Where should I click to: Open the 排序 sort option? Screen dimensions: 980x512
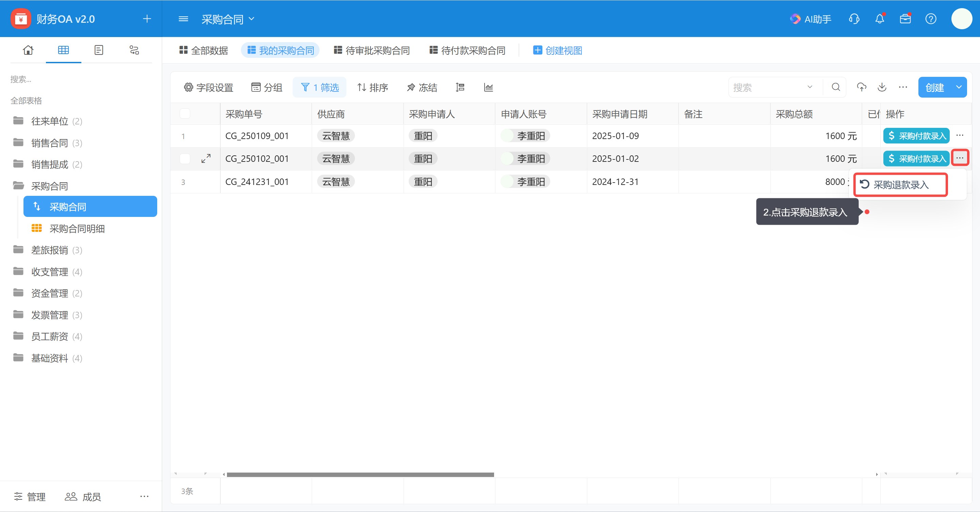pos(373,87)
